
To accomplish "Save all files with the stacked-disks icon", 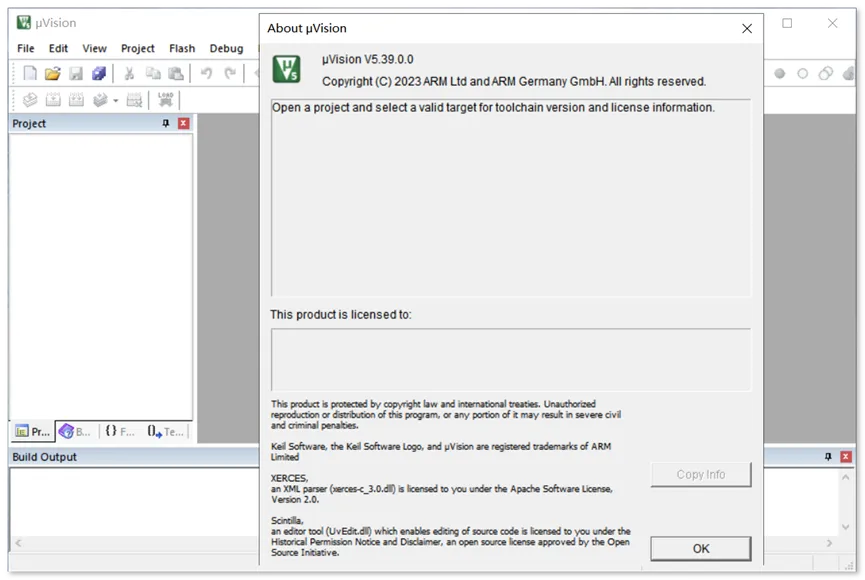I will pos(99,73).
